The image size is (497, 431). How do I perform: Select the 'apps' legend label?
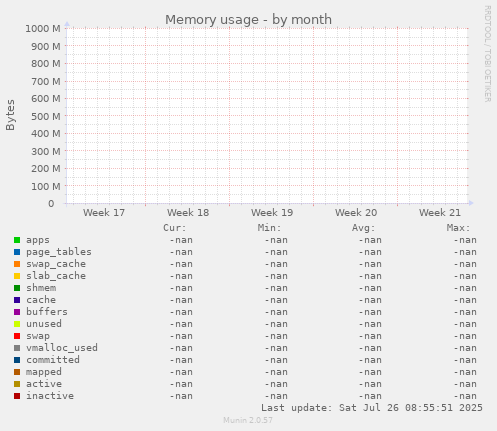click(38, 240)
